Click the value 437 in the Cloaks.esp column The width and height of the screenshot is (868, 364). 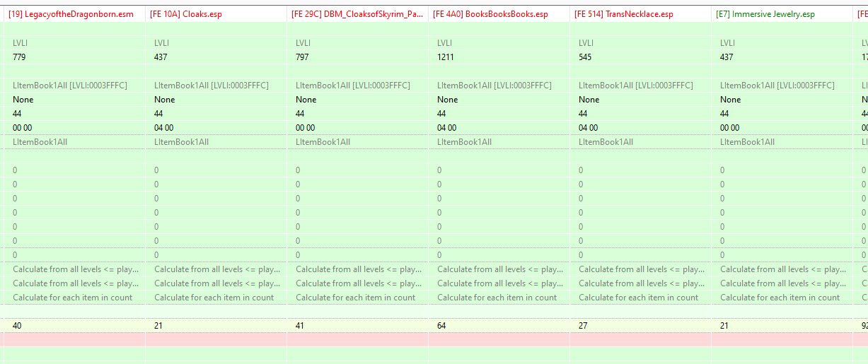161,57
